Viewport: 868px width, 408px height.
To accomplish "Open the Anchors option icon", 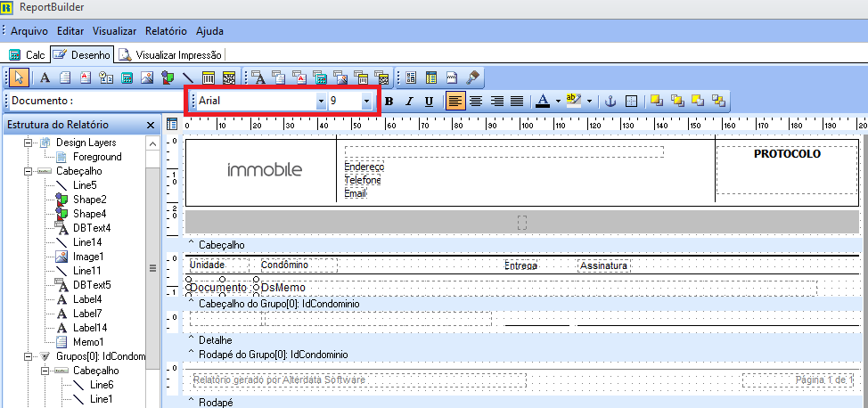I will click(x=610, y=102).
